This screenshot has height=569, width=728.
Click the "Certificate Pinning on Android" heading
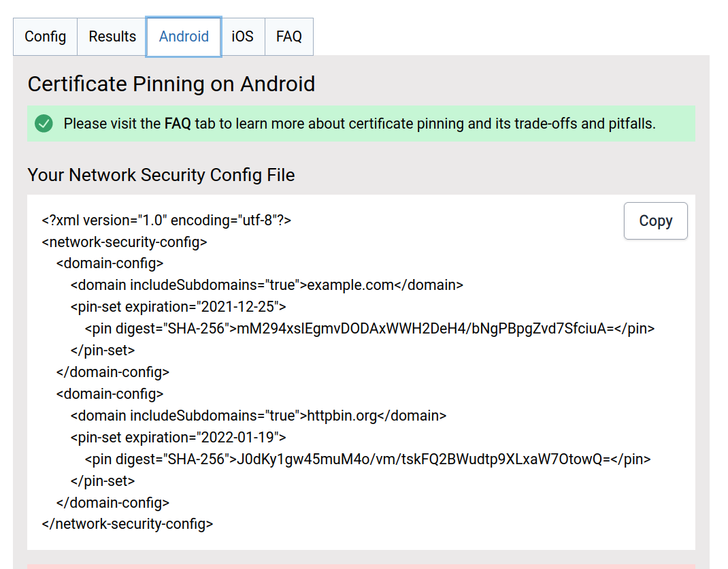pos(171,84)
